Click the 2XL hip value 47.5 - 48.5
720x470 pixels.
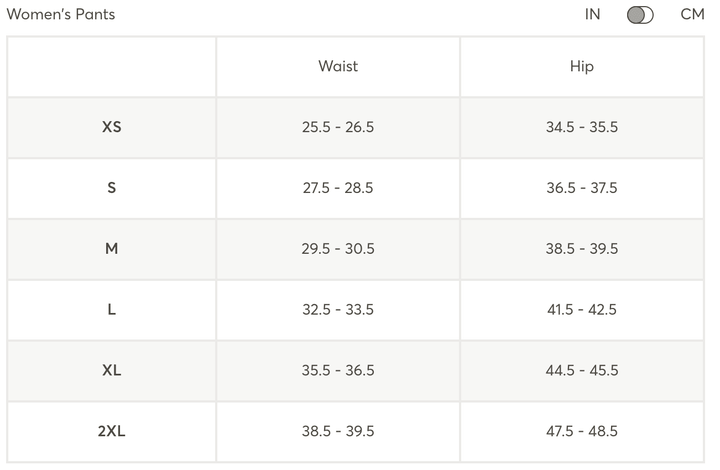coord(582,432)
